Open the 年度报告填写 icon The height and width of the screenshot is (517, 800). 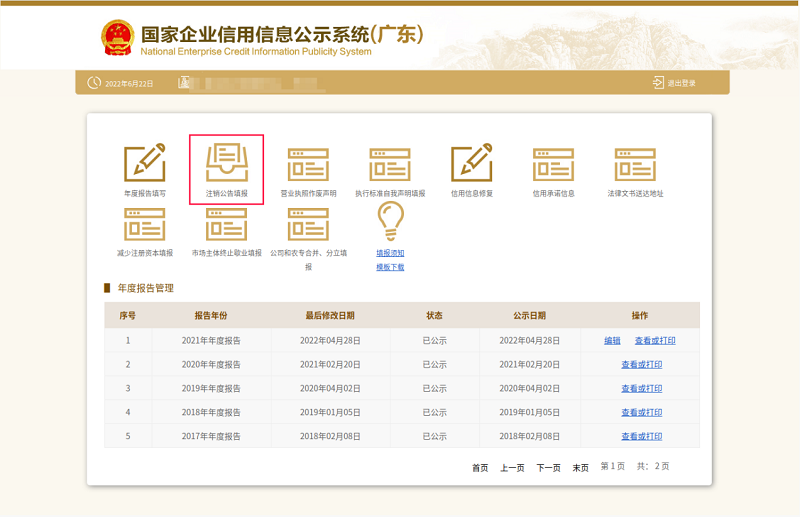tap(144, 164)
